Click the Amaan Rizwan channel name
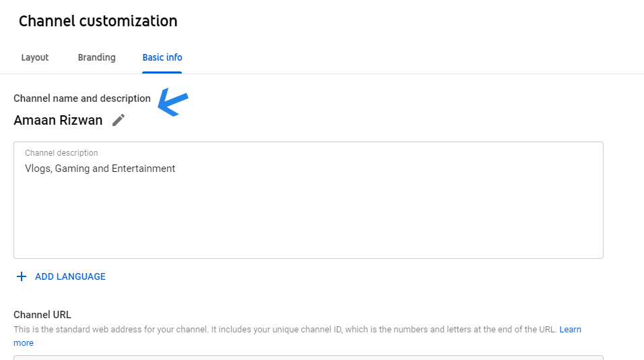 click(58, 120)
